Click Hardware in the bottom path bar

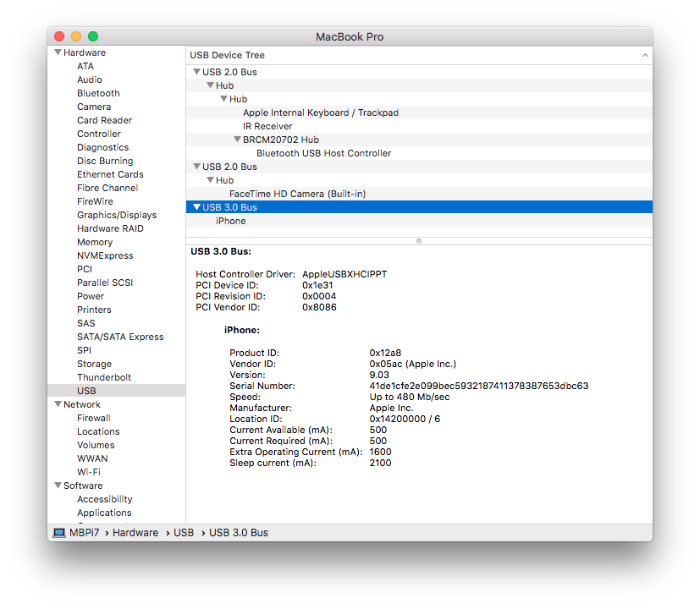tap(135, 533)
